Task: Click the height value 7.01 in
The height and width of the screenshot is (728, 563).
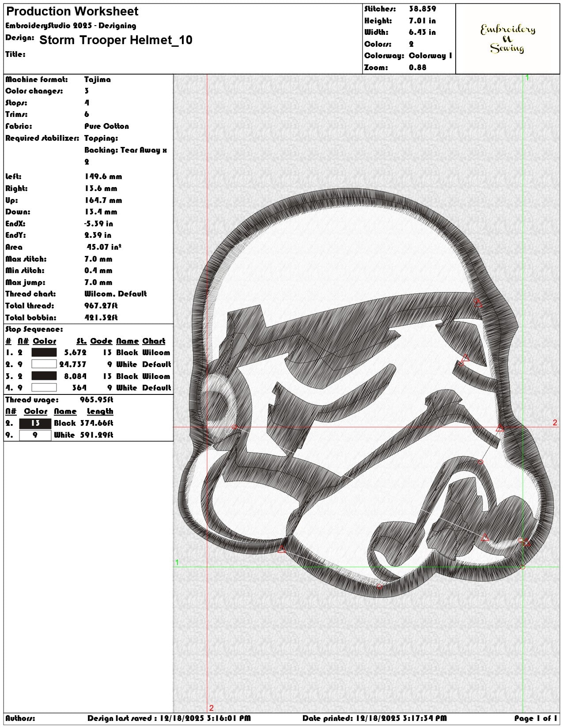Action: (x=422, y=21)
